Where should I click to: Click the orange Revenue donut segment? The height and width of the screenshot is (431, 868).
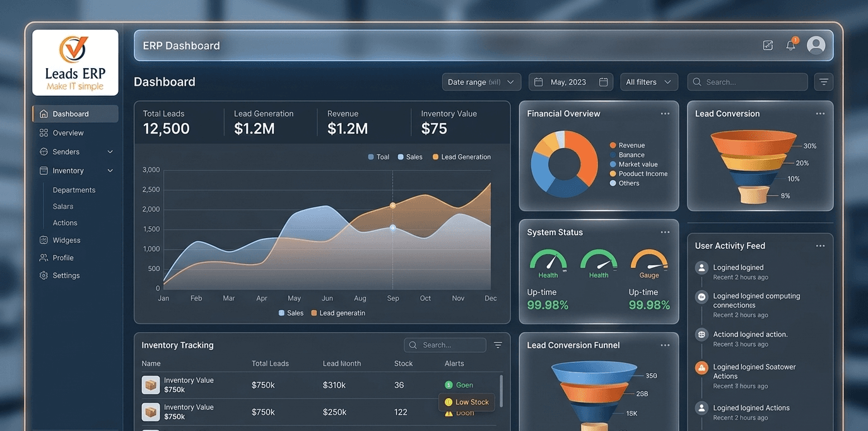(584, 158)
